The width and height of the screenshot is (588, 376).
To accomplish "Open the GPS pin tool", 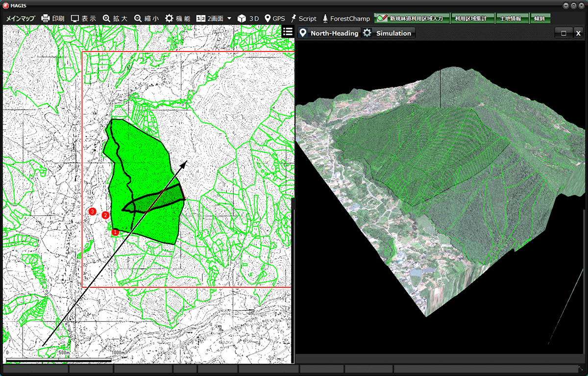I will point(274,18).
